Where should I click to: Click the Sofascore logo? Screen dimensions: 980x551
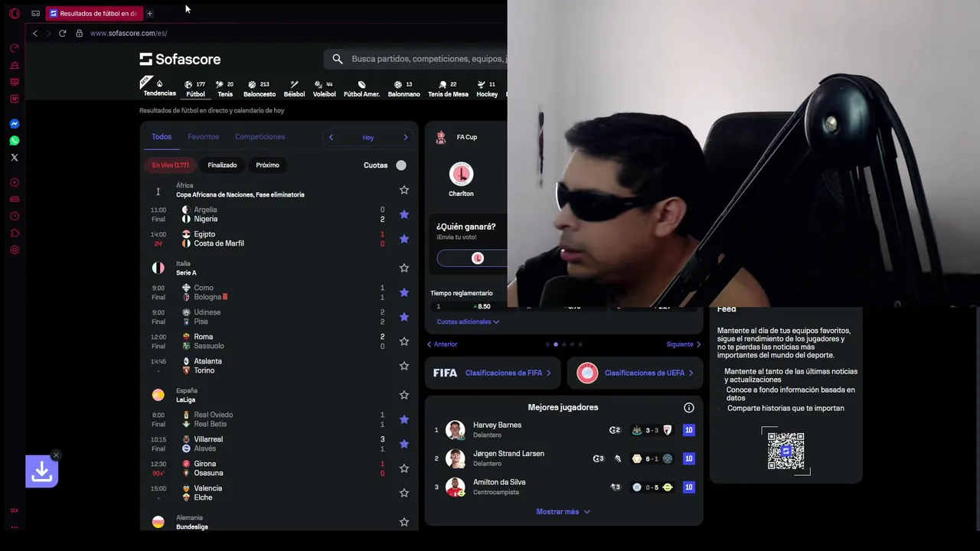pyautogui.click(x=180, y=59)
